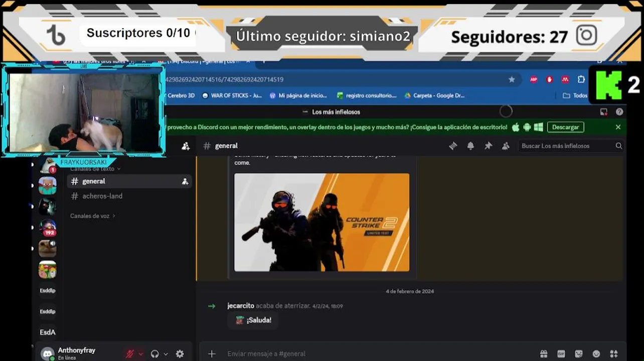Click the plus attach file button
Screen dimensions: 644x361
click(212, 354)
